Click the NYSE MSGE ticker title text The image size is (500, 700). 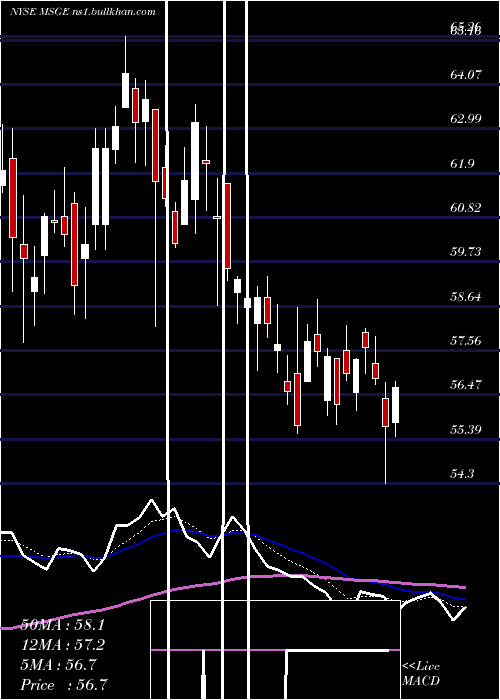click(83, 12)
